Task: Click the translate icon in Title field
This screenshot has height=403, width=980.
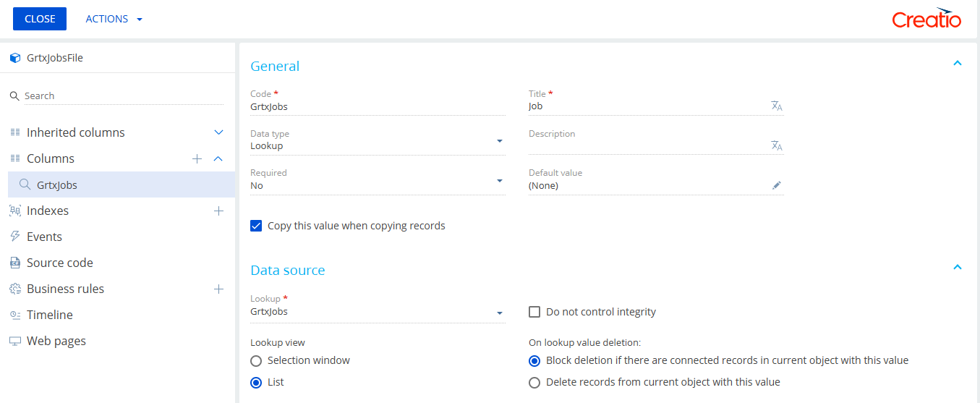Action: point(777,106)
